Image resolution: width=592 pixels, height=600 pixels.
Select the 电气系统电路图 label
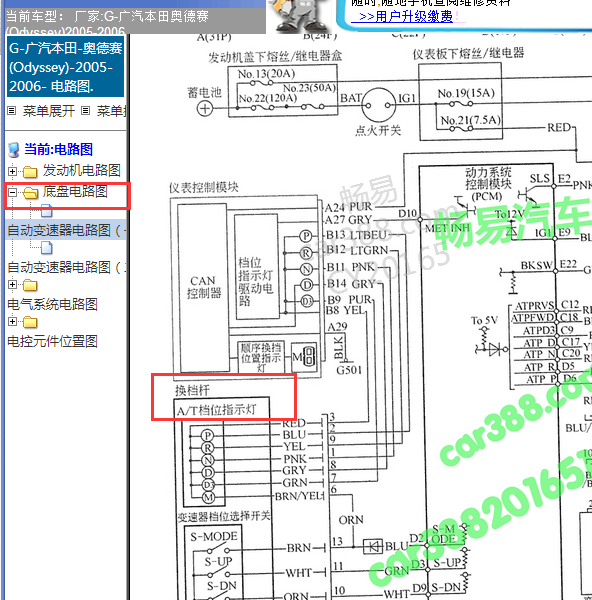pyautogui.click(x=52, y=304)
